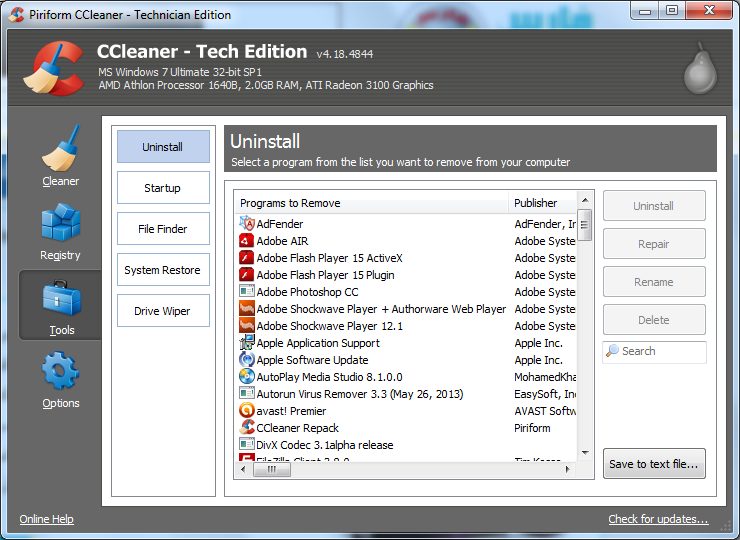
Task: Select Autorun Virus Remover 3.3 text
Action: 360,394
